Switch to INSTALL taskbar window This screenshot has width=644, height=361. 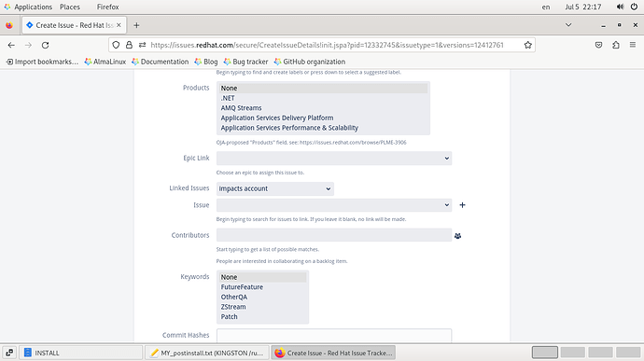[x=81, y=353]
